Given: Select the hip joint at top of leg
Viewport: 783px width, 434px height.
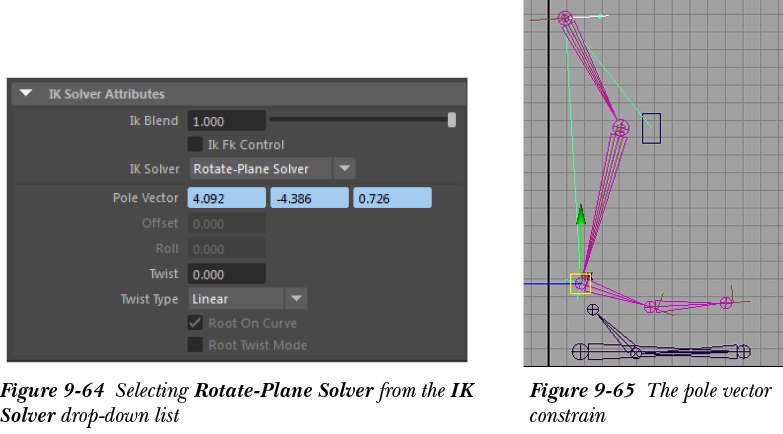Looking at the screenshot, I should (x=565, y=18).
